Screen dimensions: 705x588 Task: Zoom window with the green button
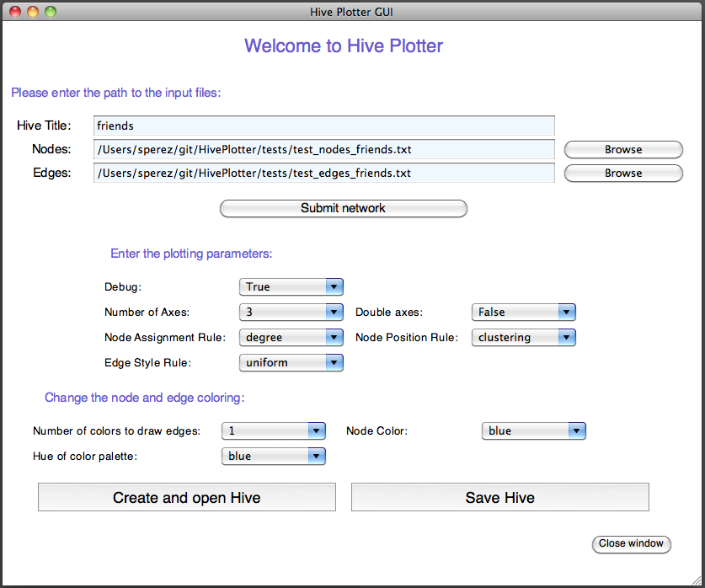coord(51,12)
